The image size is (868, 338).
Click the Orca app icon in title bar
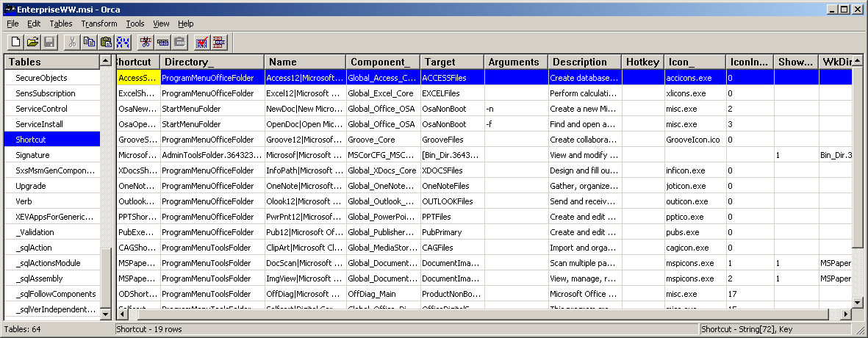[x=8, y=10]
